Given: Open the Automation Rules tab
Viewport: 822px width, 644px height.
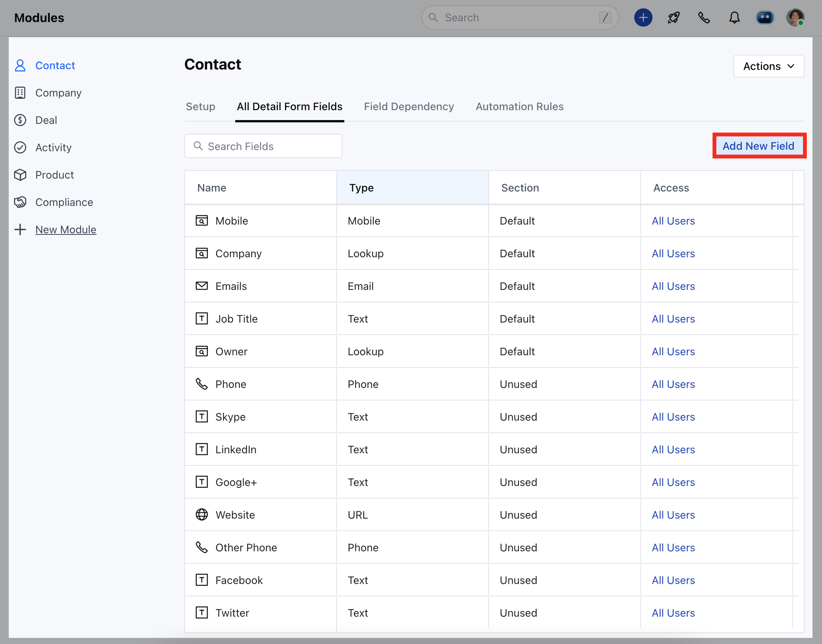Looking at the screenshot, I should coord(519,107).
